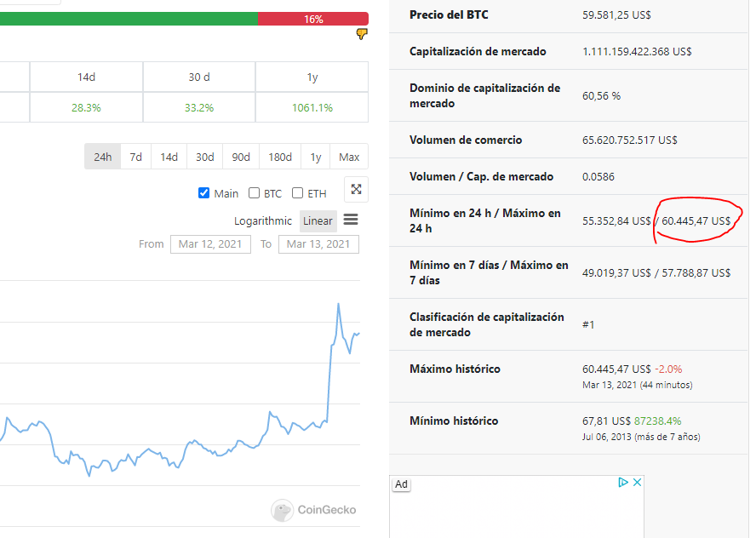Open the chart hamburger menu

click(x=351, y=220)
